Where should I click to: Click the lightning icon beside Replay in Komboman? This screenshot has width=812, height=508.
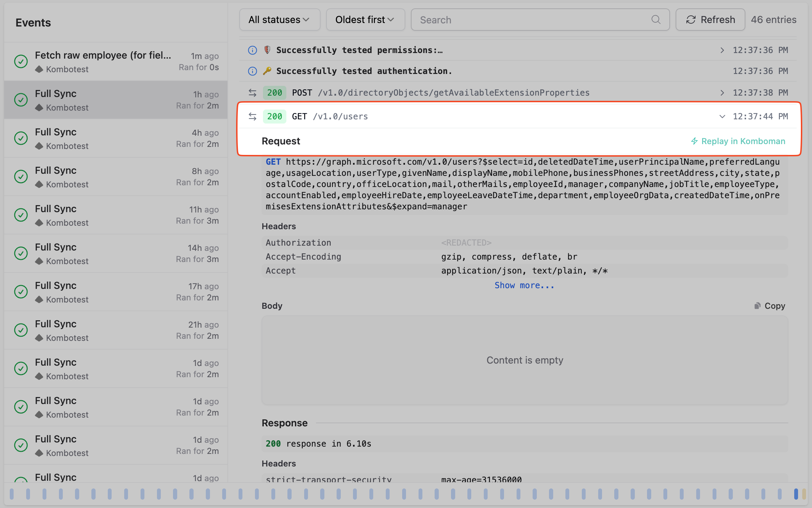pyautogui.click(x=694, y=141)
